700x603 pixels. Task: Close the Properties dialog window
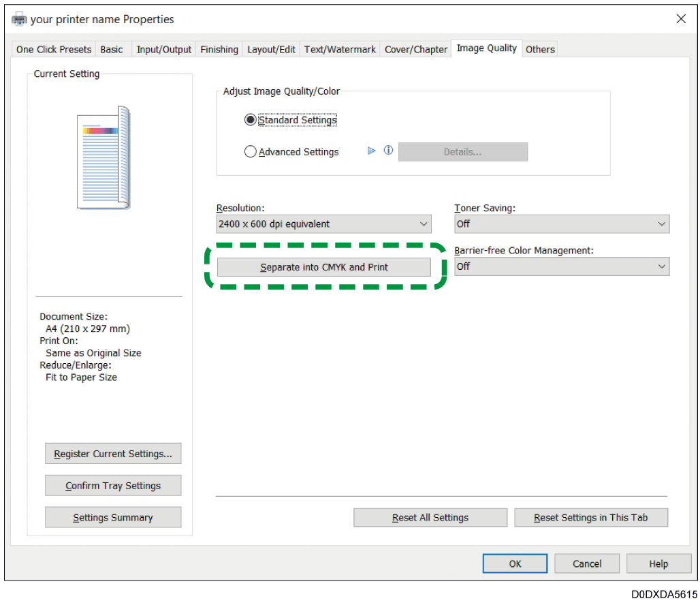[681, 19]
